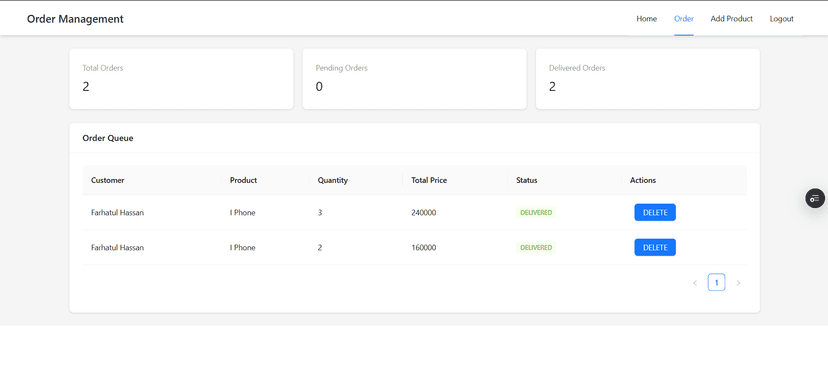Click the Order Management title

(x=75, y=19)
